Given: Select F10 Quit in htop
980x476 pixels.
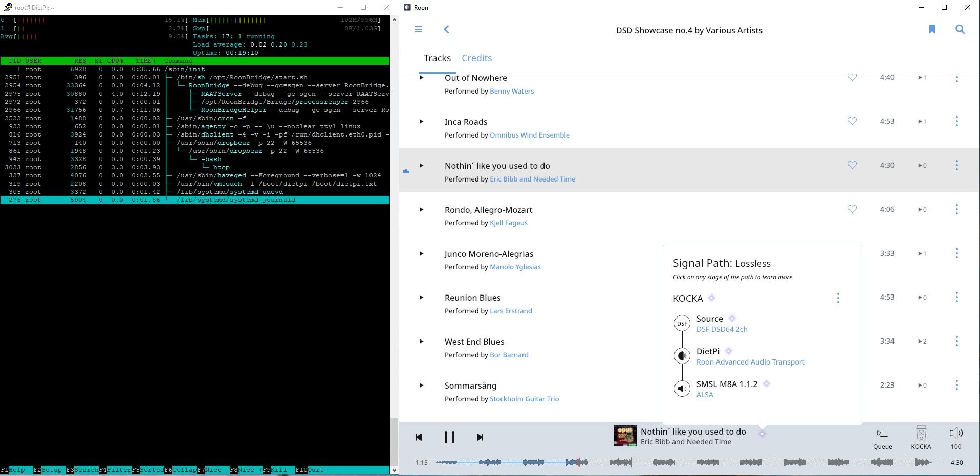Looking at the screenshot, I should pos(311,470).
